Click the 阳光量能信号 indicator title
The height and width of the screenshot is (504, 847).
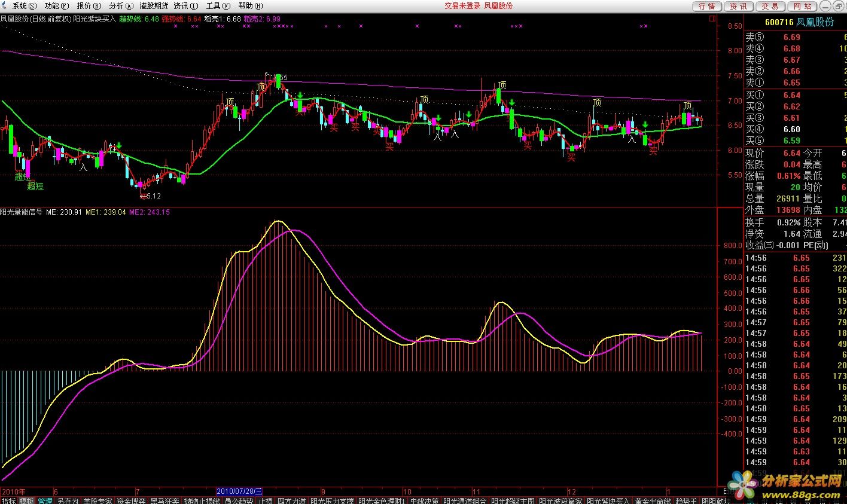[x=21, y=212]
